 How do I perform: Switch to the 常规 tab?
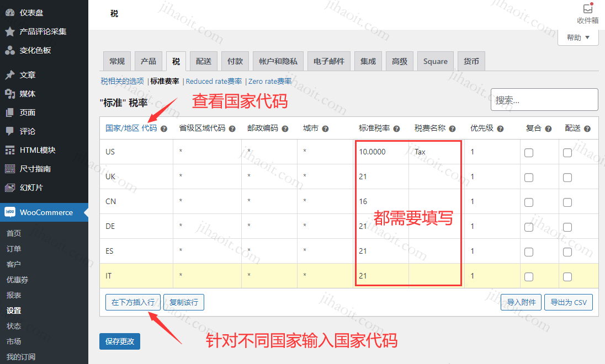click(x=117, y=61)
